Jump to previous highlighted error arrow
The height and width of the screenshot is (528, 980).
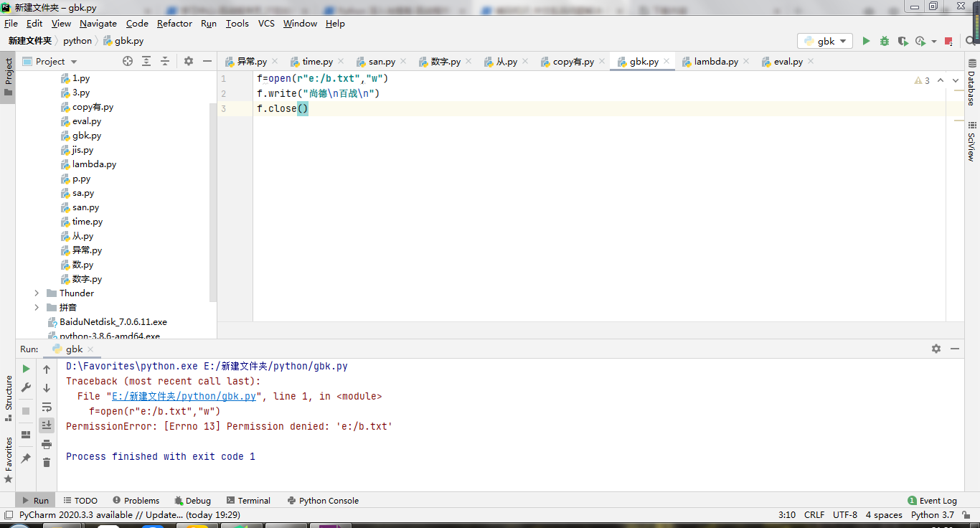(941, 80)
